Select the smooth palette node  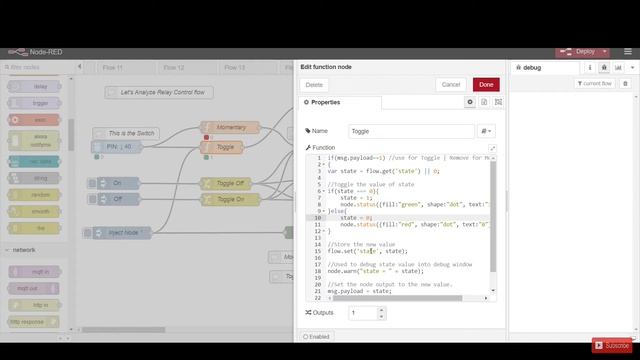[x=34, y=211]
